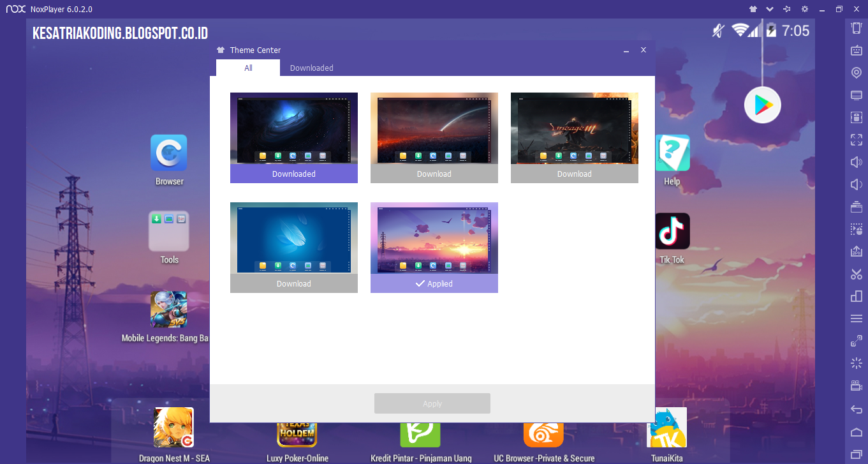
Task: Click the Theme Center title text
Action: click(x=255, y=50)
